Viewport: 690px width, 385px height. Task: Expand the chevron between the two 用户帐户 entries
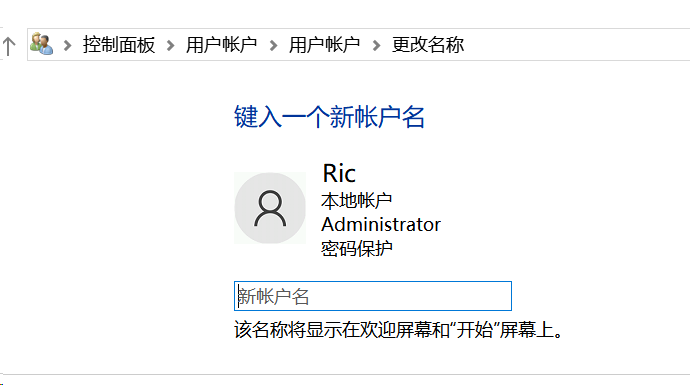click(x=273, y=45)
